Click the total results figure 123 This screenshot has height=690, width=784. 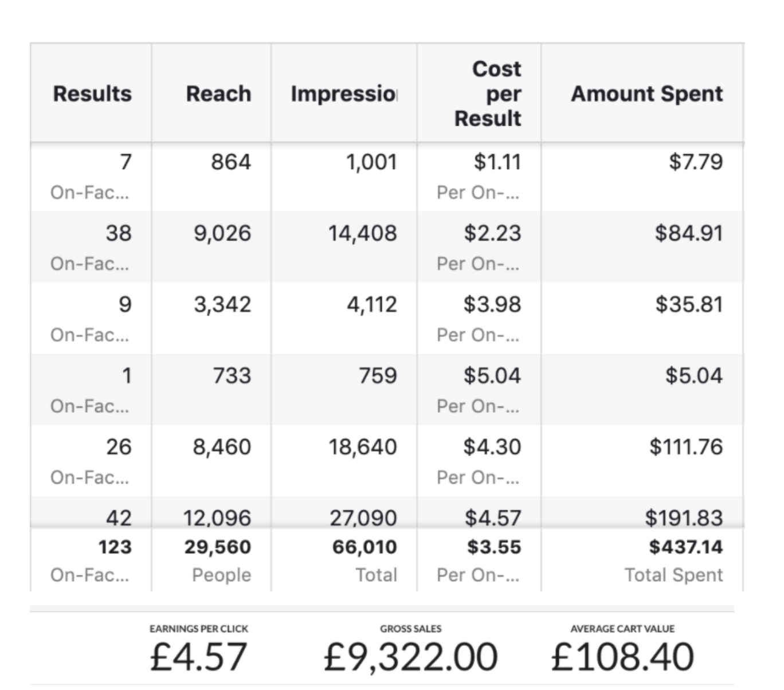[x=115, y=547]
